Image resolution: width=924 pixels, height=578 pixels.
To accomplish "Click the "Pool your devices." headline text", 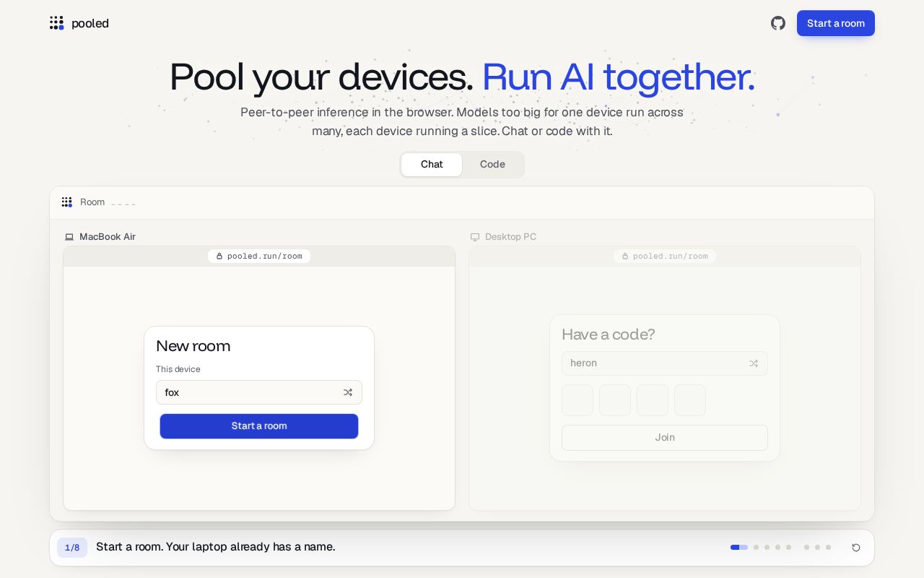I will click(x=321, y=77).
